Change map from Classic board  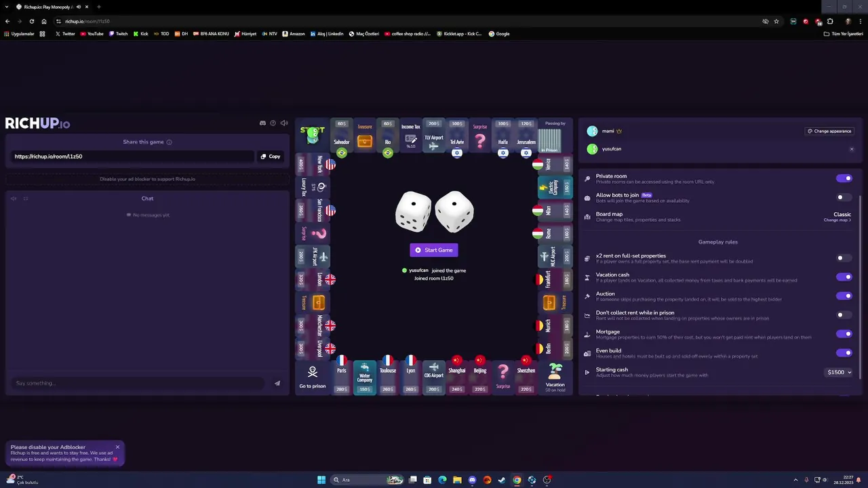pyautogui.click(x=837, y=220)
